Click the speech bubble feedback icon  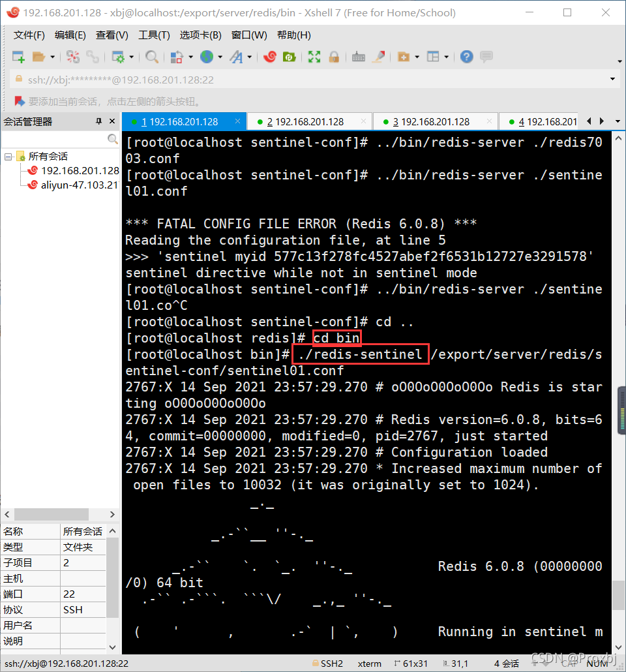coord(486,57)
